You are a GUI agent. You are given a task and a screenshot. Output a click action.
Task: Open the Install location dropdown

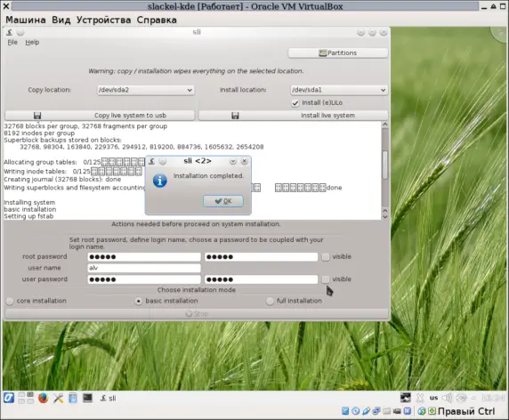click(x=339, y=90)
